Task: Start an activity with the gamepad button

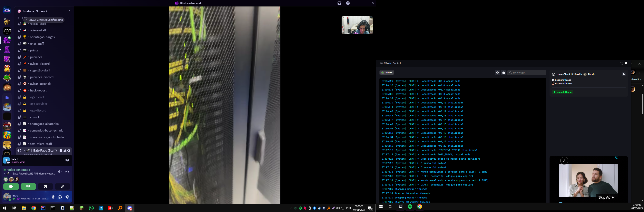Action: click(x=45, y=186)
